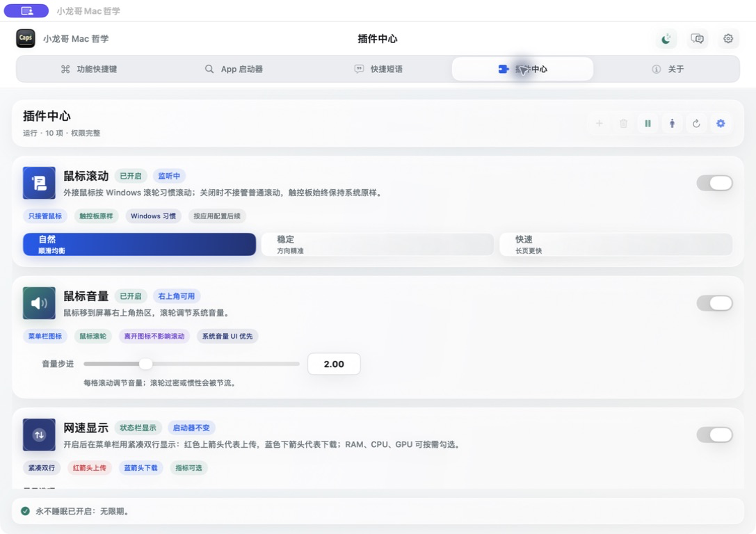Click the 鼠标滚轮 tag

coord(93,336)
